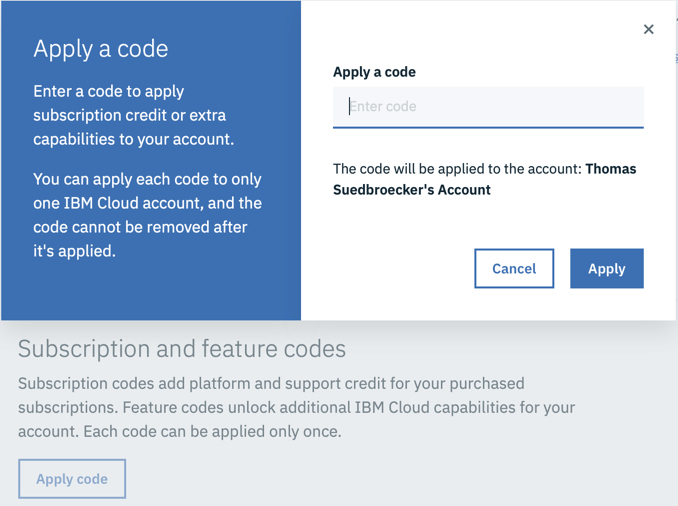This screenshot has height=506, width=678.
Task: Confirm with the blue Apply button
Action: [x=606, y=268]
